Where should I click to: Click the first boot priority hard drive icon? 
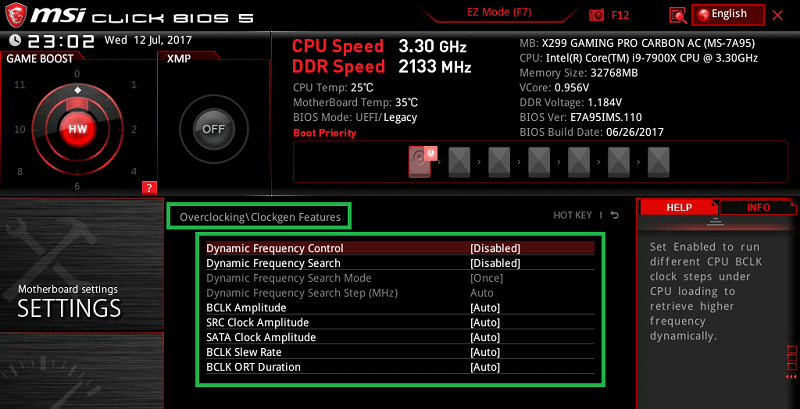tap(421, 160)
